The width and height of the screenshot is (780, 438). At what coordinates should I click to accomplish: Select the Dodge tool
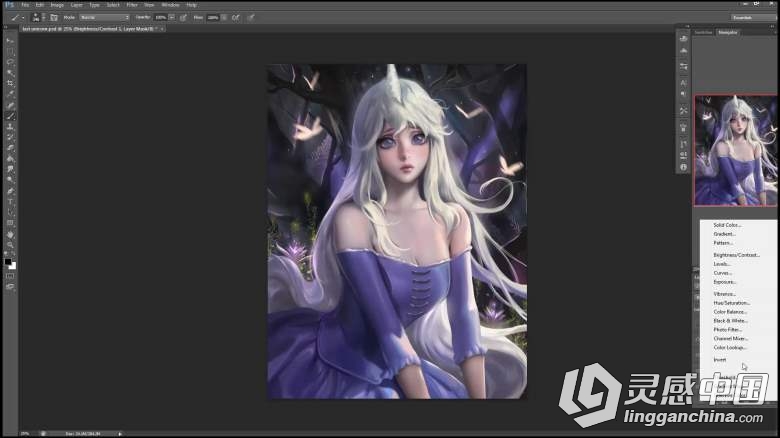coord(10,180)
